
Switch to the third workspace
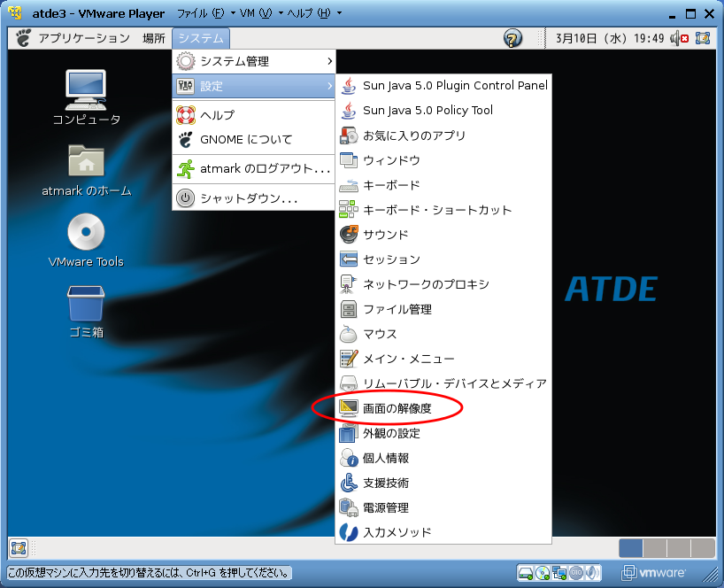point(679,548)
